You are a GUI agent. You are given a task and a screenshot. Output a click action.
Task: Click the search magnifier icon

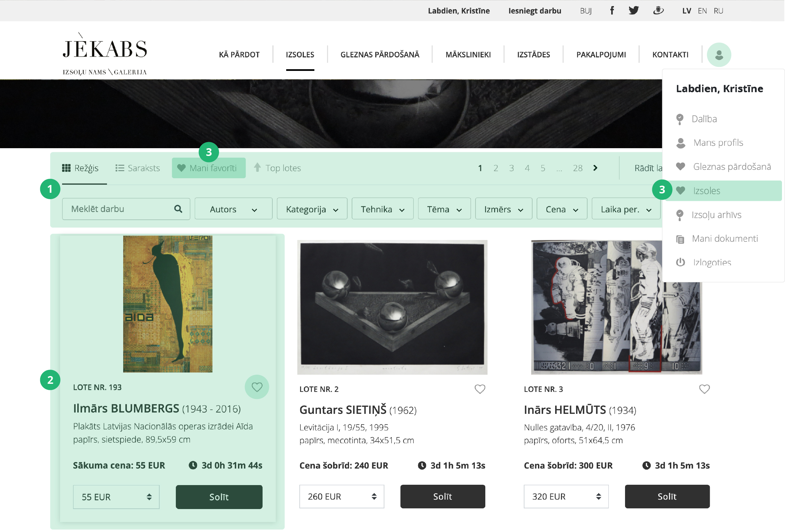click(178, 209)
